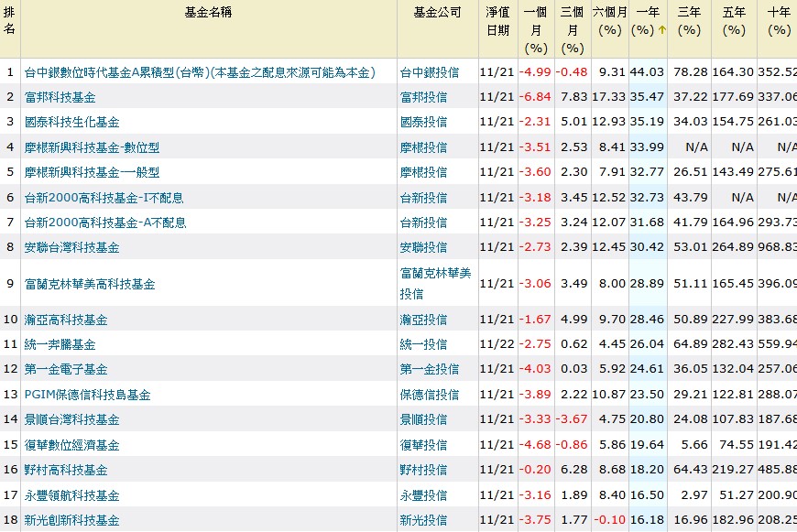Select the 11/22 net value date

[497, 344]
